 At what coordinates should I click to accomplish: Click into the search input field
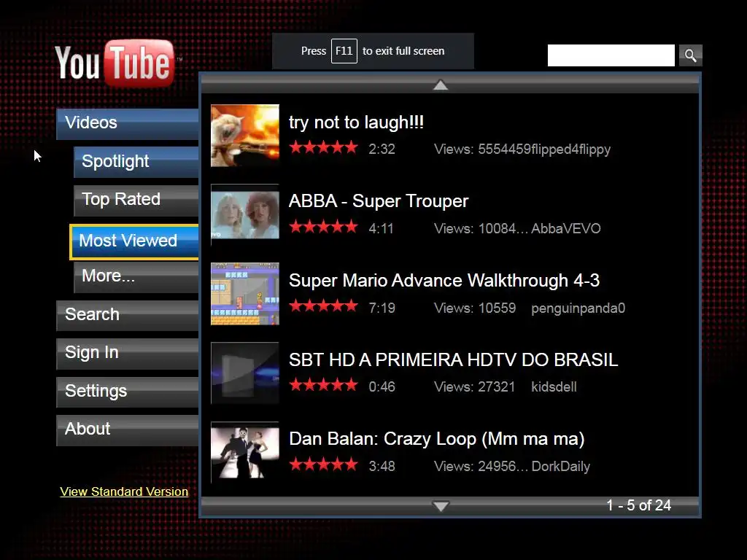[611, 55]
